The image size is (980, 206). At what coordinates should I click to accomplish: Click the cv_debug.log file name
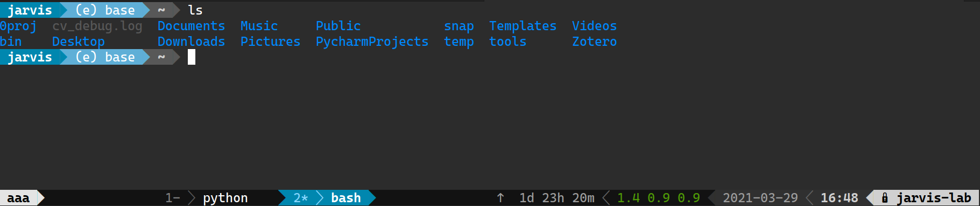[x=97, y=26]
